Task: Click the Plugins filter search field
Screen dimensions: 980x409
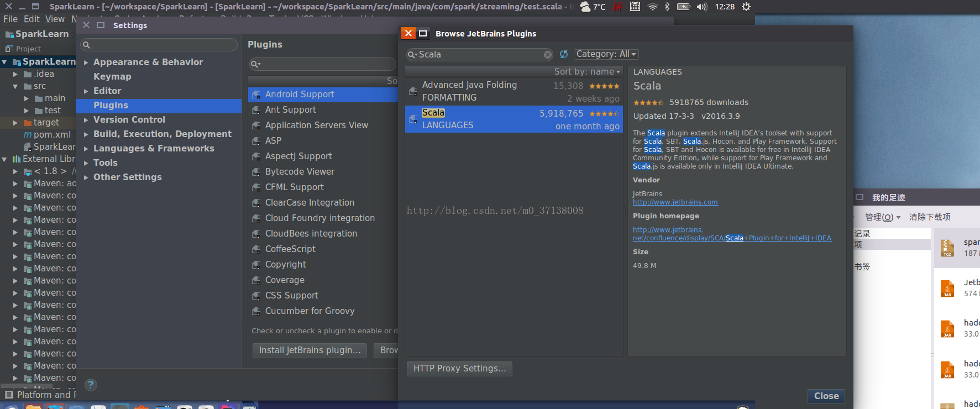Action: [x=322, y=64]
